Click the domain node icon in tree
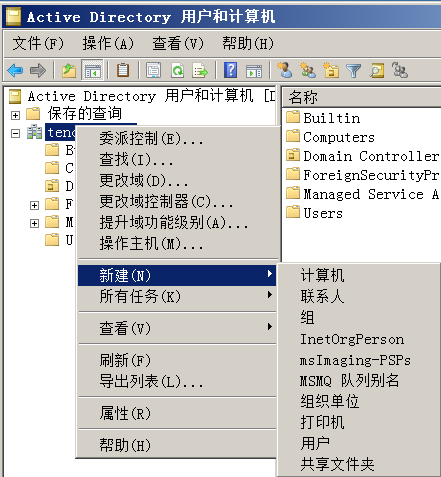The image size is (441, 477). click(x=34, y=132)
